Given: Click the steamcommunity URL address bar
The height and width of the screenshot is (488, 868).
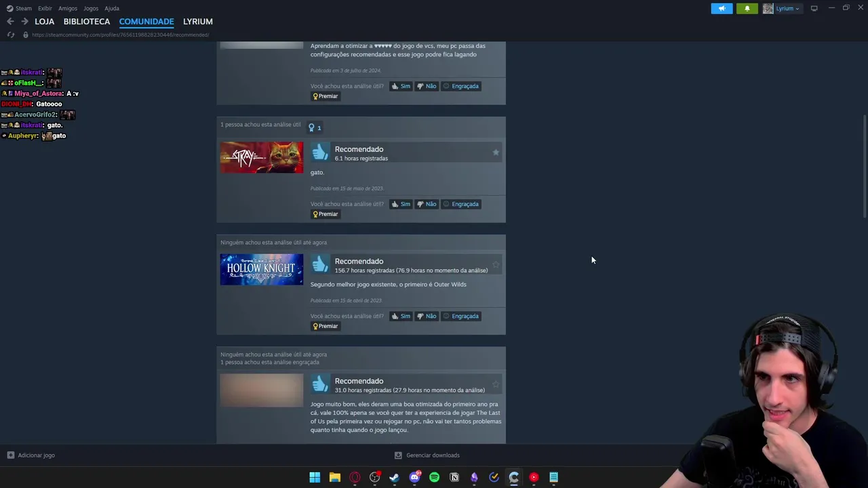Looking at the screenshot, I should [x=121, y=35].
